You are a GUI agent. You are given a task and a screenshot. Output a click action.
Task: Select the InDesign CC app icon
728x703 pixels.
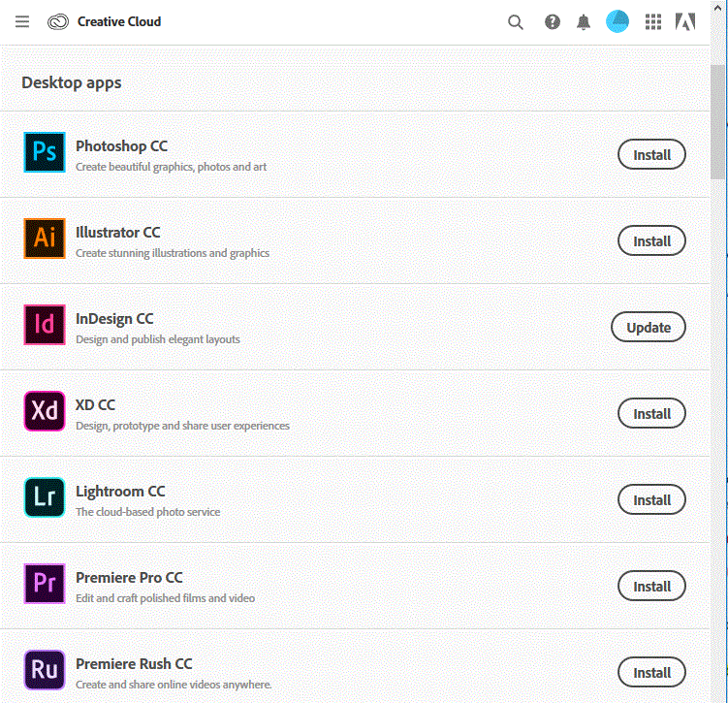(x=45, y=326)
